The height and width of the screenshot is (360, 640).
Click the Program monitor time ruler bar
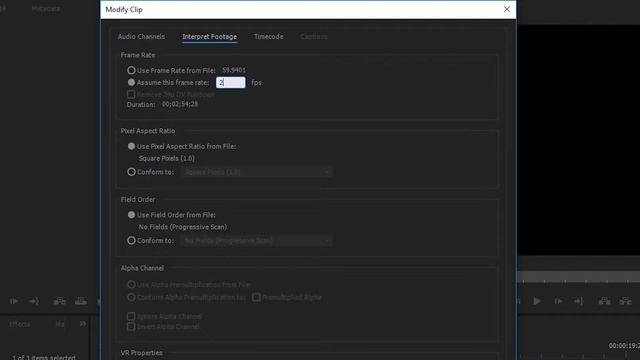tap(579, 277)
